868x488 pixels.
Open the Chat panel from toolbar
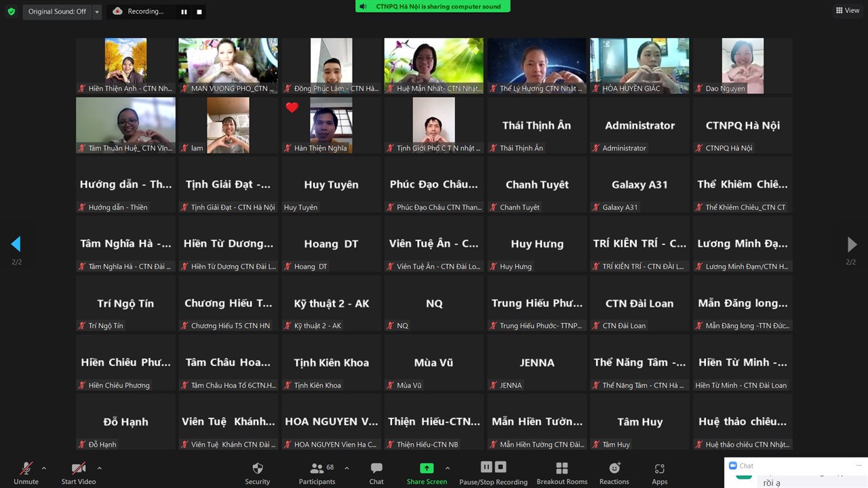pyautogui.click(x=376, y=472)
